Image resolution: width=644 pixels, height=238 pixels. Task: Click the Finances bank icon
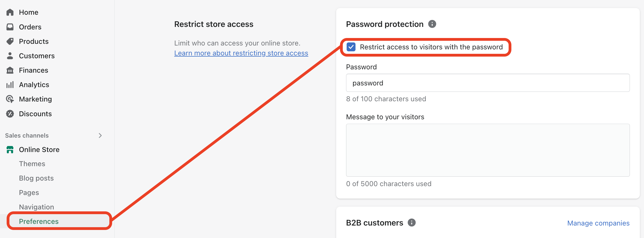[x=10, y=70]
